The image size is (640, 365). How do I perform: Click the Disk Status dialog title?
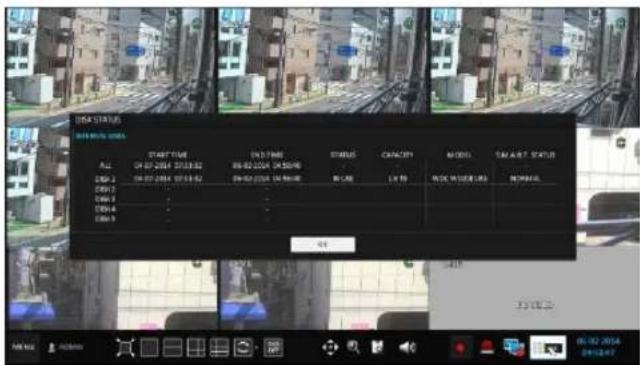(x=98, y=120)
